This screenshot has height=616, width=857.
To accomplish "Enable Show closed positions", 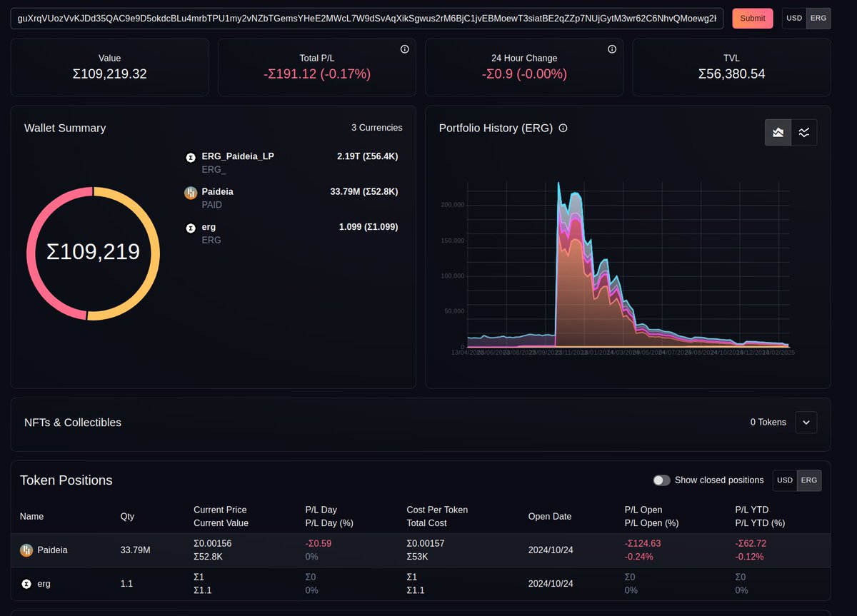I will (661, 480).
